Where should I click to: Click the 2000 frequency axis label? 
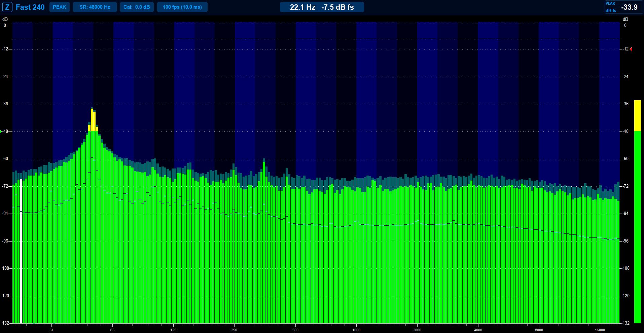point(417,330)
